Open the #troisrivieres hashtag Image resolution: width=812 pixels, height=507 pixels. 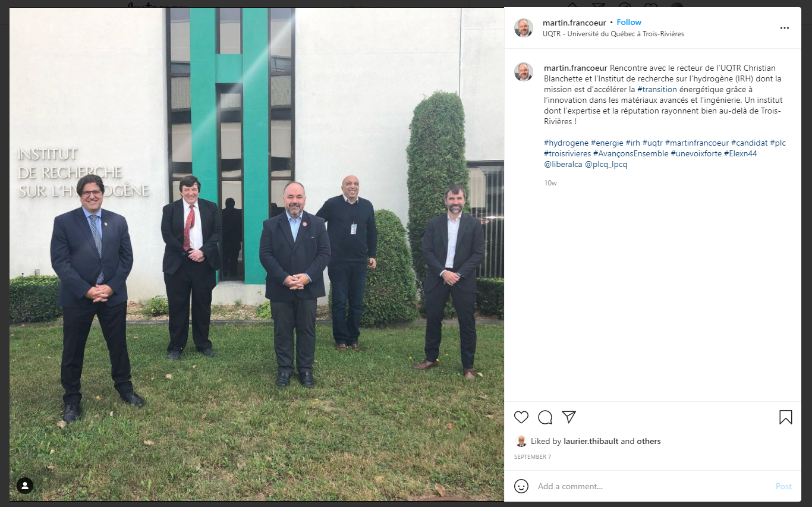567,153
